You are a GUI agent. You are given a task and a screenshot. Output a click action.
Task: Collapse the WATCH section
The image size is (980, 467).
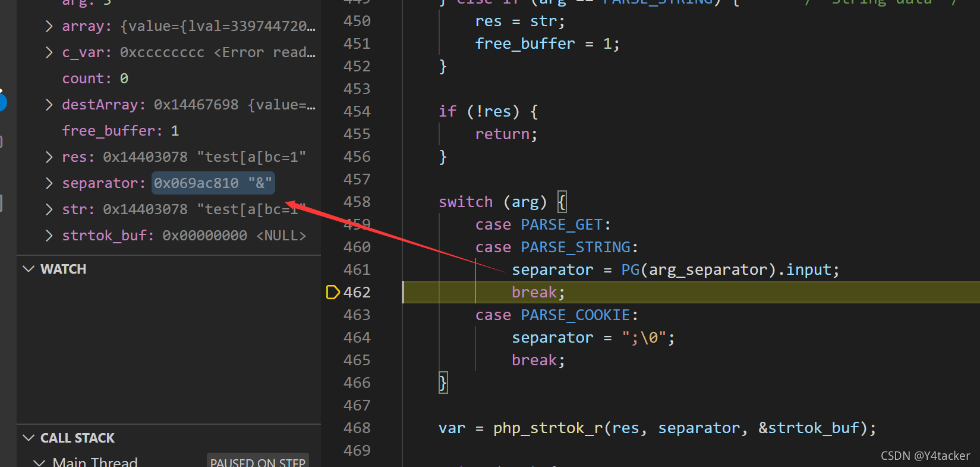[29, 269]
